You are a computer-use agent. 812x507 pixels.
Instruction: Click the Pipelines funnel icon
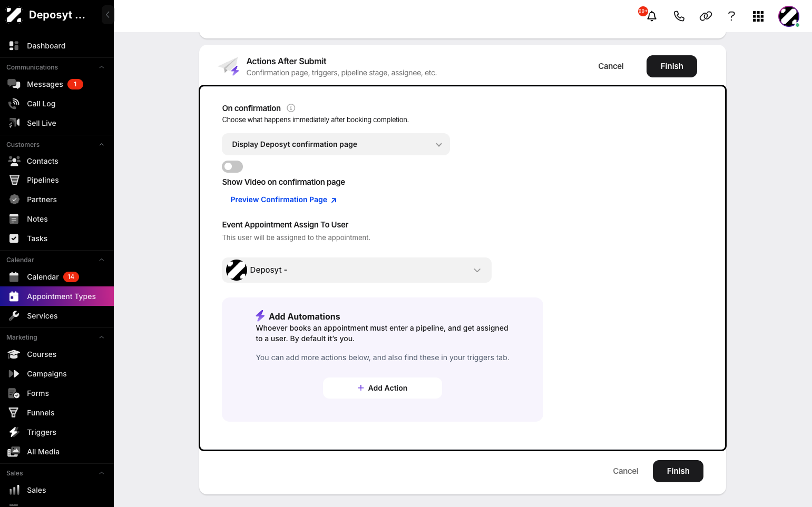pyautogui.click(x=14, y=180)
